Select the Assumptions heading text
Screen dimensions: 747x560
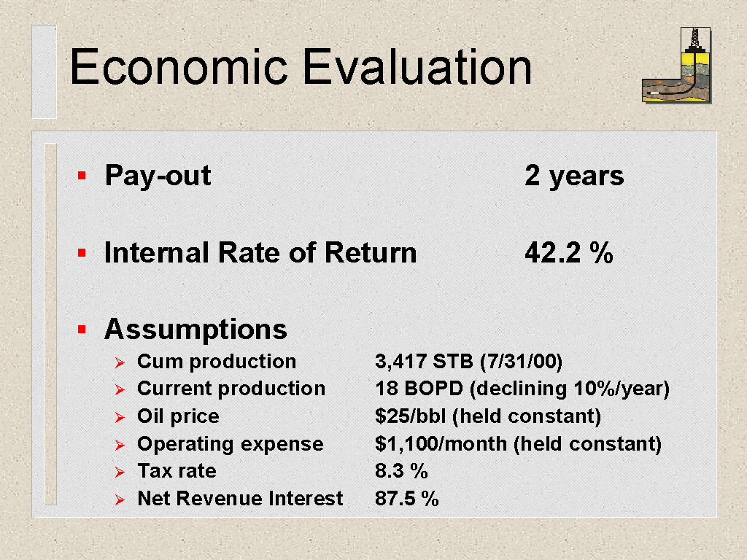tap(196, 330)
